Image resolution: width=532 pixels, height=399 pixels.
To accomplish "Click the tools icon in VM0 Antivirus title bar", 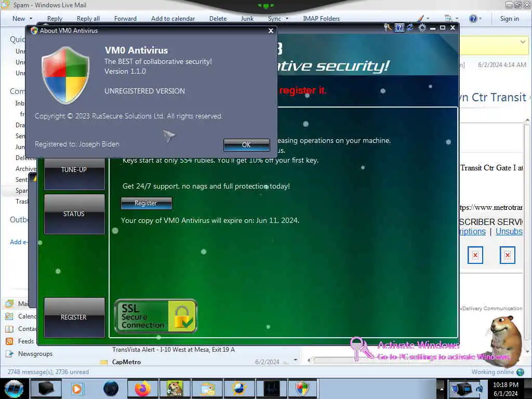I will pos(388,28).
